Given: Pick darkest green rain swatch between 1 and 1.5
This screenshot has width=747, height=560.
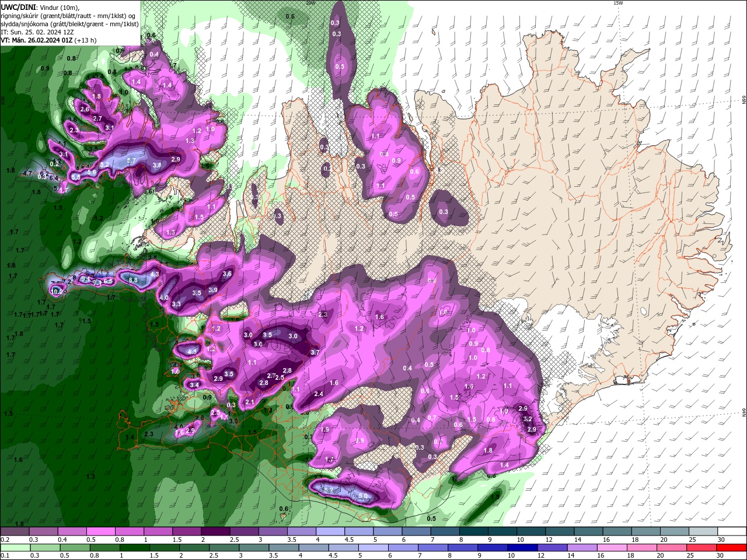Looking at the screenshot, I should (x=135, y=548).
